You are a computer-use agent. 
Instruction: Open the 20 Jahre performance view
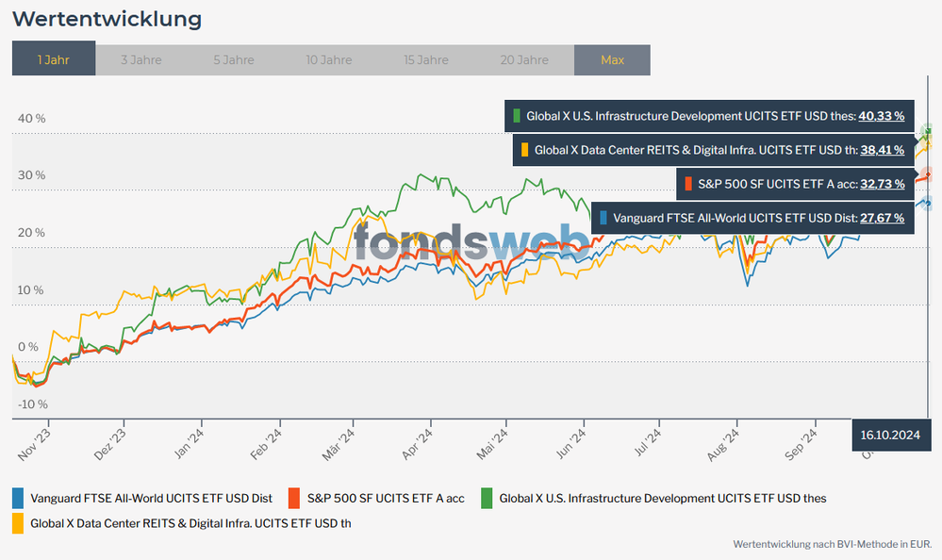(524, 60)
